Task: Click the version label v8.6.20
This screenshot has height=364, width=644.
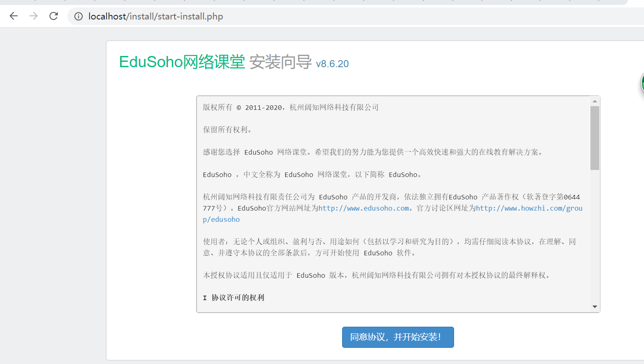Action: pyautogui.click(x=332, y=64)
